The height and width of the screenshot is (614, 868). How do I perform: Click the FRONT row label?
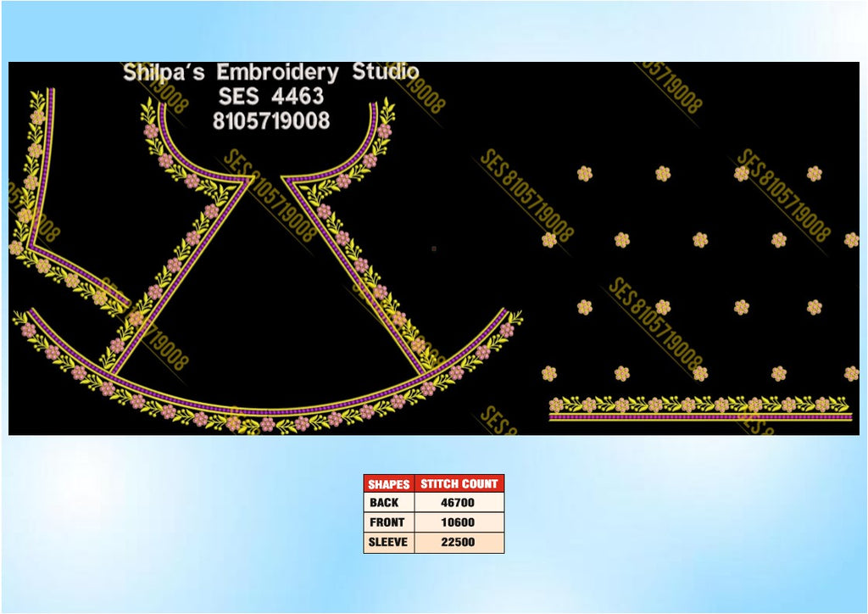(x=387, y=522)
